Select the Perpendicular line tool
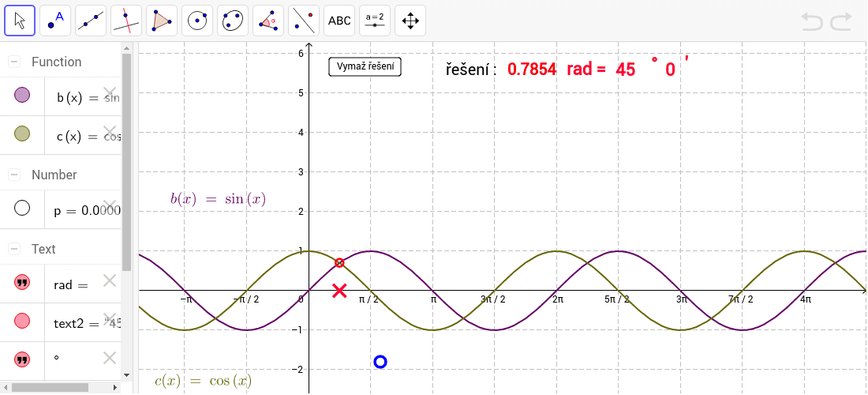This screenshot has height=395, width=868. (x=126, y=21)
